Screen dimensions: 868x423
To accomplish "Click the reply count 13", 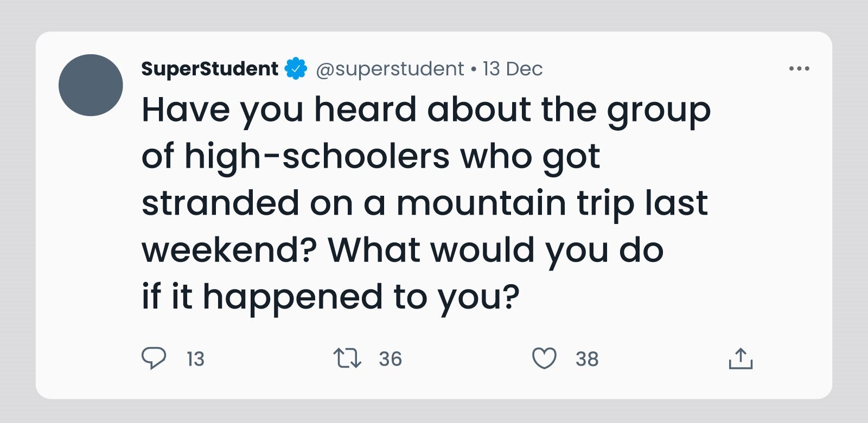I will (x=195, y=359).
